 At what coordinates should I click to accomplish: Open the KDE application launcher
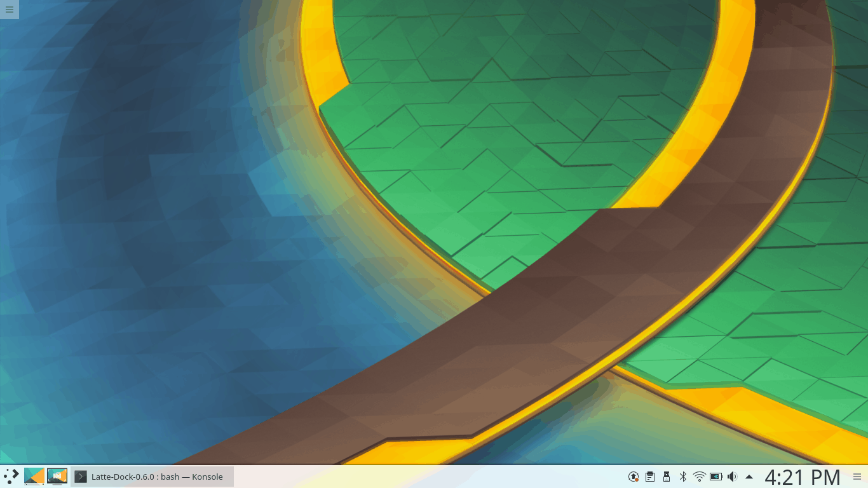pyautogui.click(x=11, y=477)
